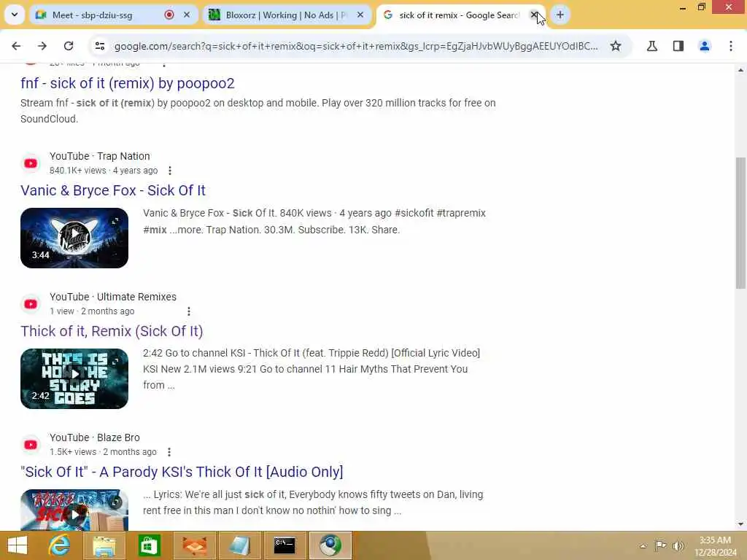Open Sick Of It parody KSI result
This screenshot has width=747, height=560.
pos(182,472)
